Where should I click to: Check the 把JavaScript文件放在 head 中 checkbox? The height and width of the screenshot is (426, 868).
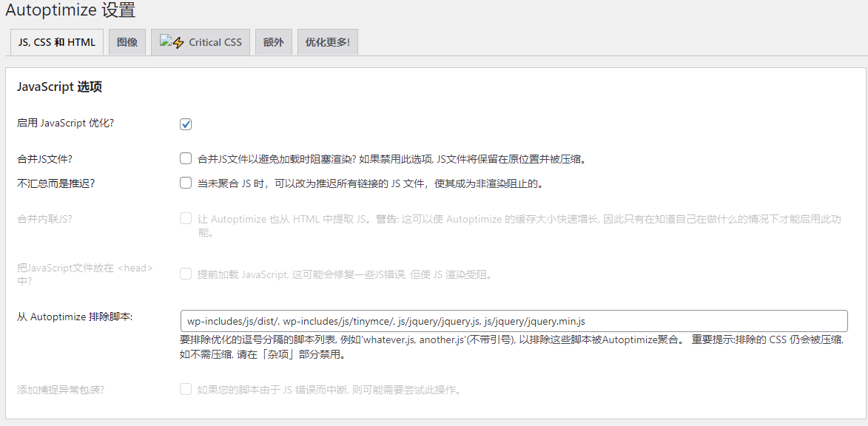point(186,274)
